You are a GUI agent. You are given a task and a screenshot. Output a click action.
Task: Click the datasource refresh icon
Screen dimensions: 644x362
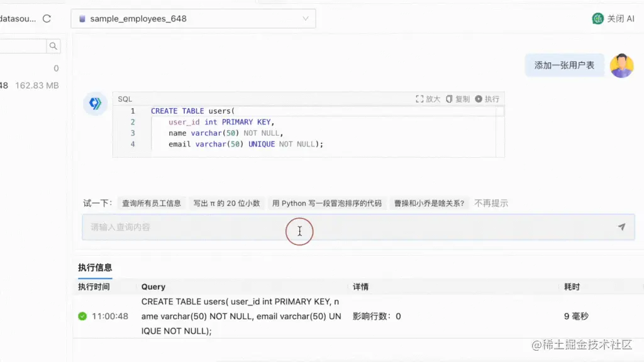coord(47,18)
